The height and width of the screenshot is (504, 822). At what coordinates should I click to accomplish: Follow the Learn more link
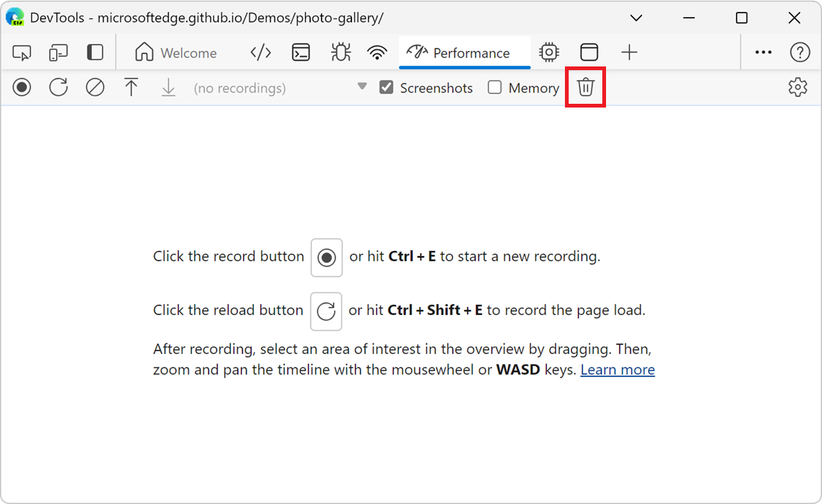point(617,370)
